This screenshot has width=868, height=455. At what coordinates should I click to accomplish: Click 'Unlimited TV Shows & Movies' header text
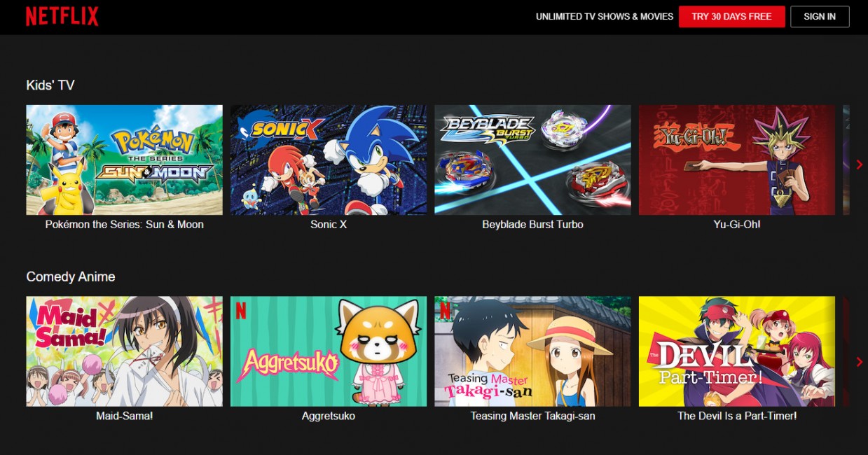pyautogui.click(x=605, y=17)
